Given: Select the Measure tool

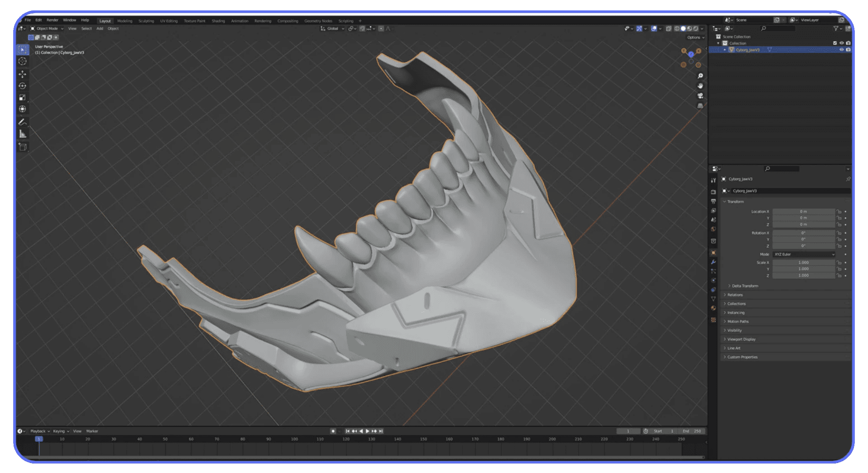Looking at the screenshot, I should pyautogui.click(x=23, y=133).
